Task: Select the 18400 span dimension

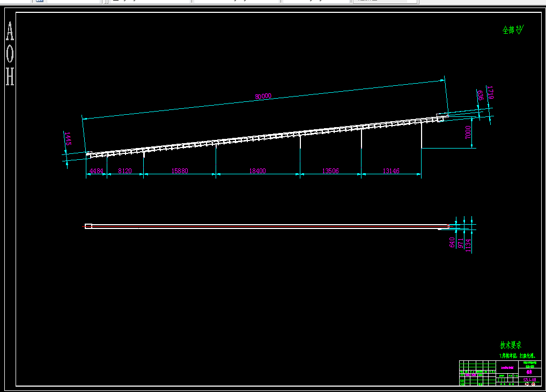Action: pos(257,171)
